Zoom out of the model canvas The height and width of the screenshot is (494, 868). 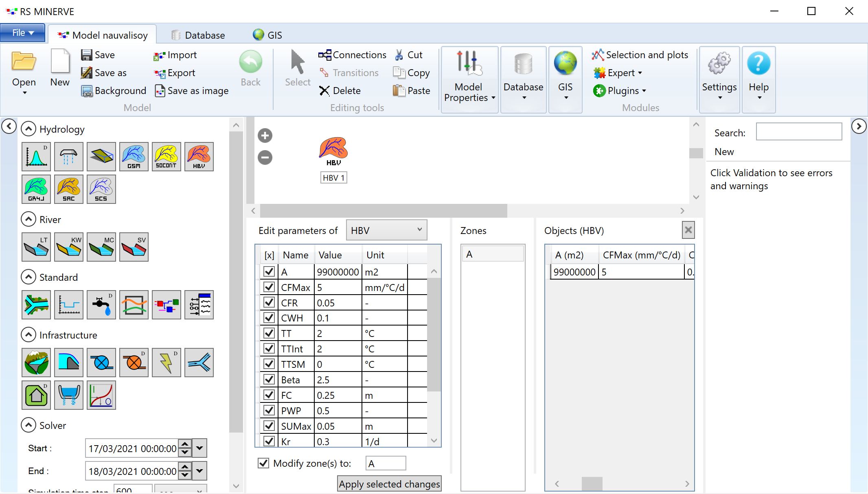265,157
